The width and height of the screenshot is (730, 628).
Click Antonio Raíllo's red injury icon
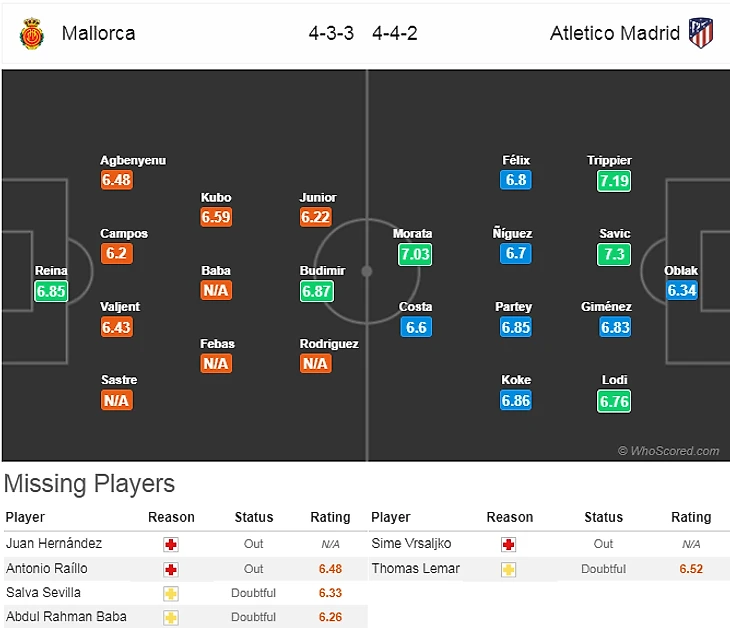point(171,568)
